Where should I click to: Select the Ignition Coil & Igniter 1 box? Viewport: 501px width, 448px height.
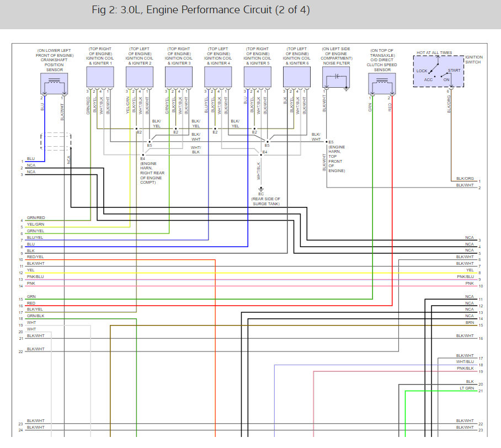100,77
